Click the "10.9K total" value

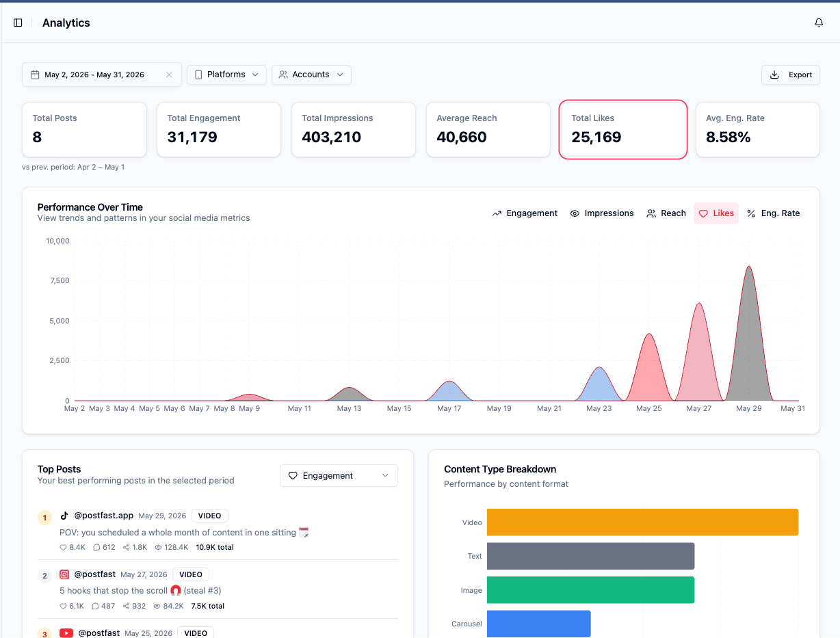tap(215, 547)
